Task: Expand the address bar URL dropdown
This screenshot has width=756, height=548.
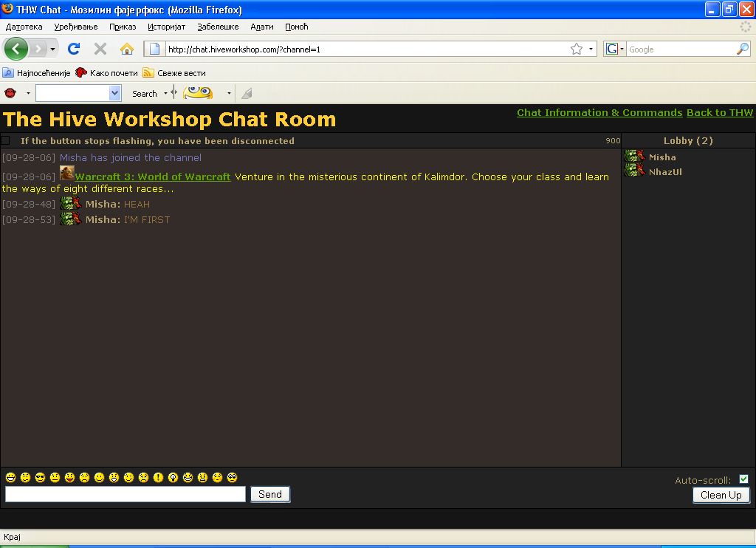Action: [591, 49]
